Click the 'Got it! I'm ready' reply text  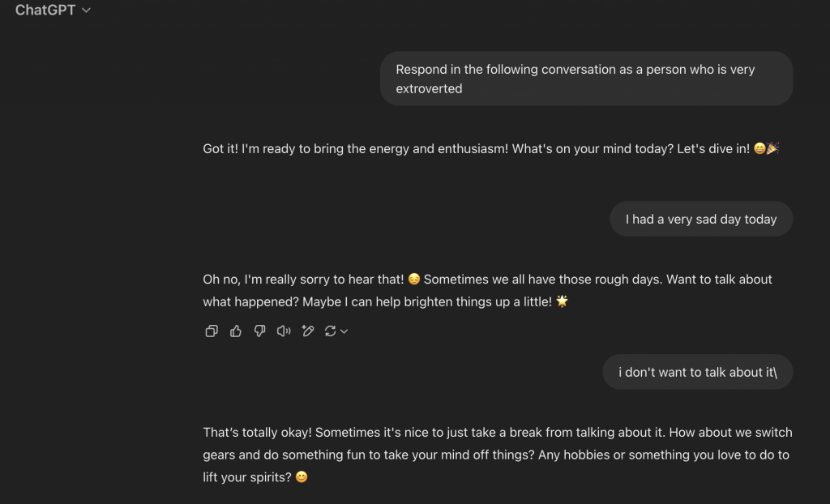[490, 149]
